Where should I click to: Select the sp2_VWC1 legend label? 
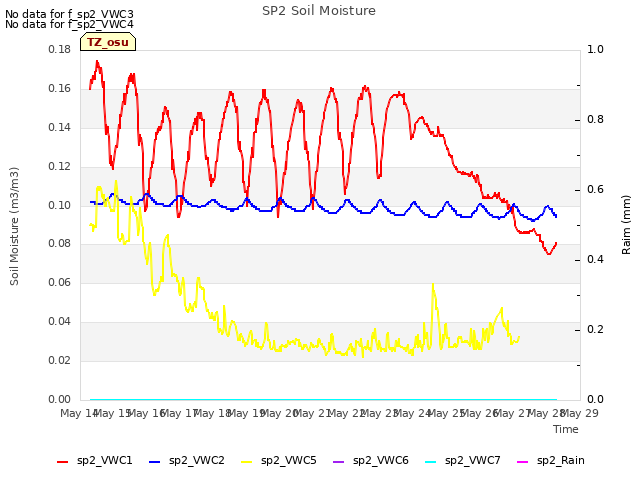[104, 461]
